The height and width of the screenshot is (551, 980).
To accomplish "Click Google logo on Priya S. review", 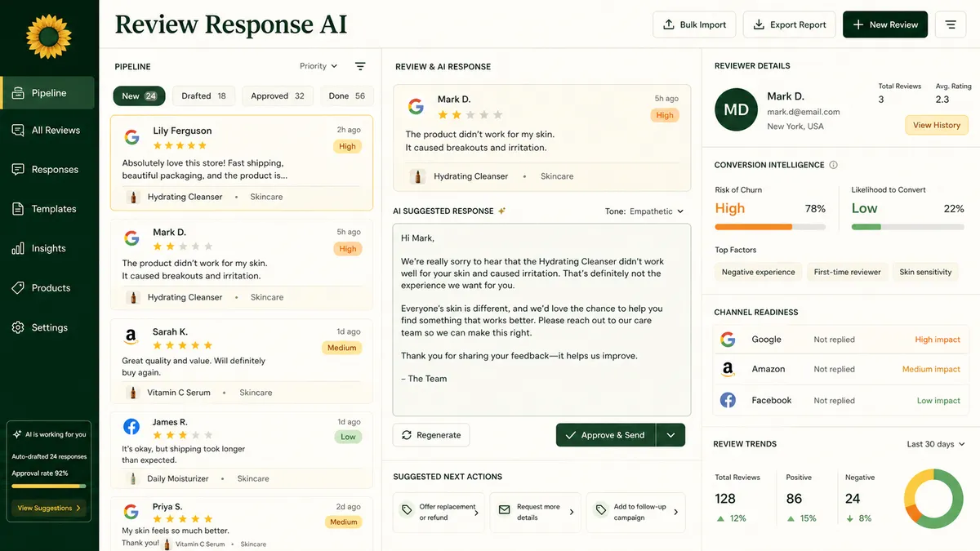I will click(131, 512).
